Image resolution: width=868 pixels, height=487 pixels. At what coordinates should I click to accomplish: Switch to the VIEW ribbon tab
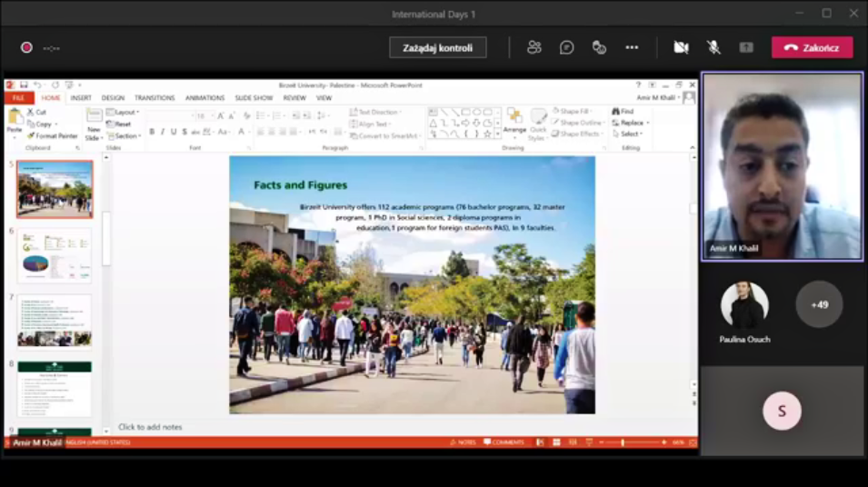tap(324, 98)
